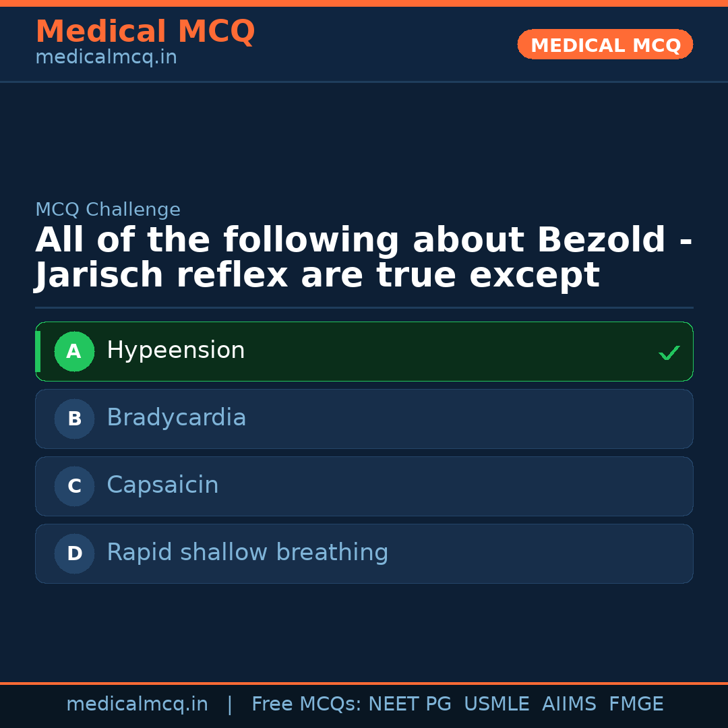Click the C option circle badge
The width and height of the screenshot is (728, 728).
[74, 486]
